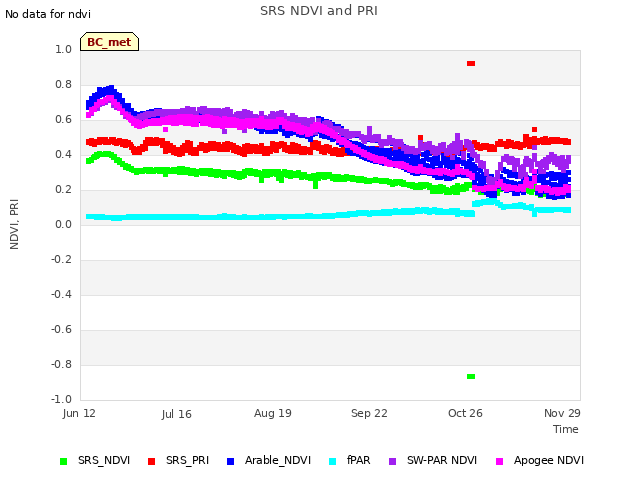Image resolution: width=640 pixels, height=480 pixels.
Task: Select the Arable_NDVI legend label
Action: [x=278, y=460]
